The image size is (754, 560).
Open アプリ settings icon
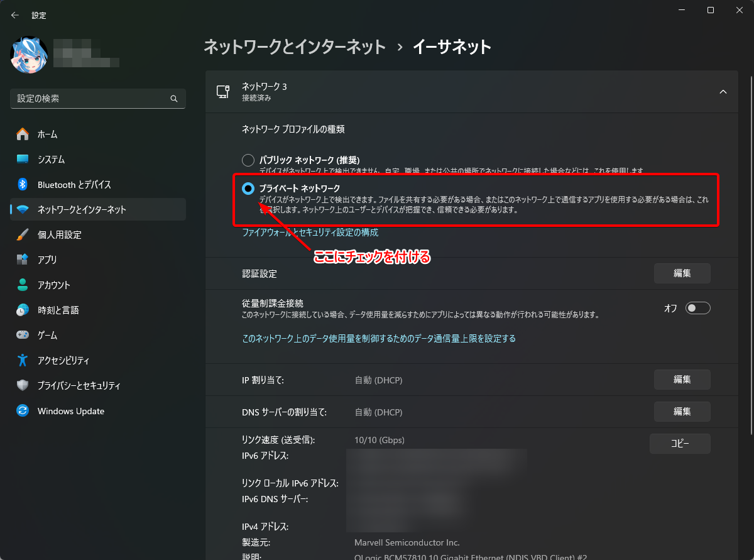[x=24, y=260]
